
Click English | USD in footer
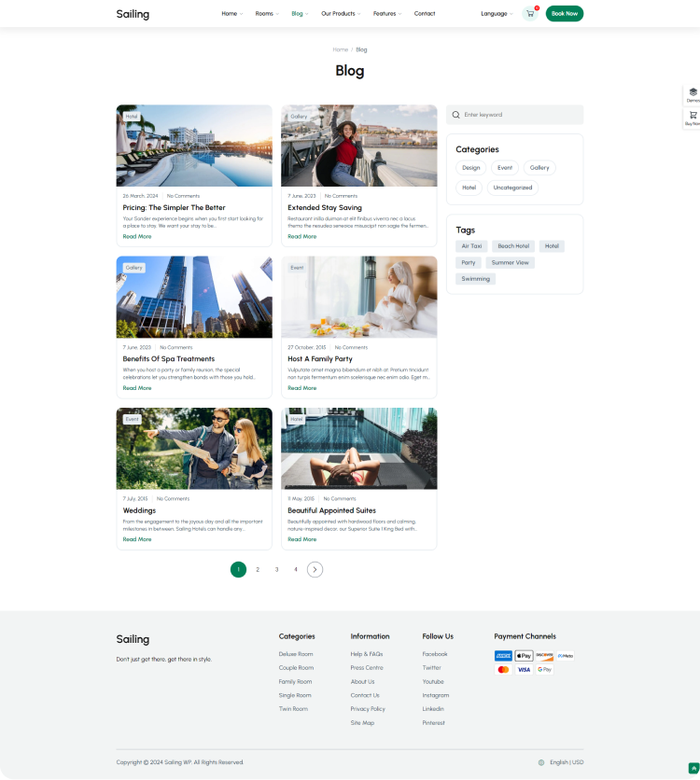[x=567, y=762]
